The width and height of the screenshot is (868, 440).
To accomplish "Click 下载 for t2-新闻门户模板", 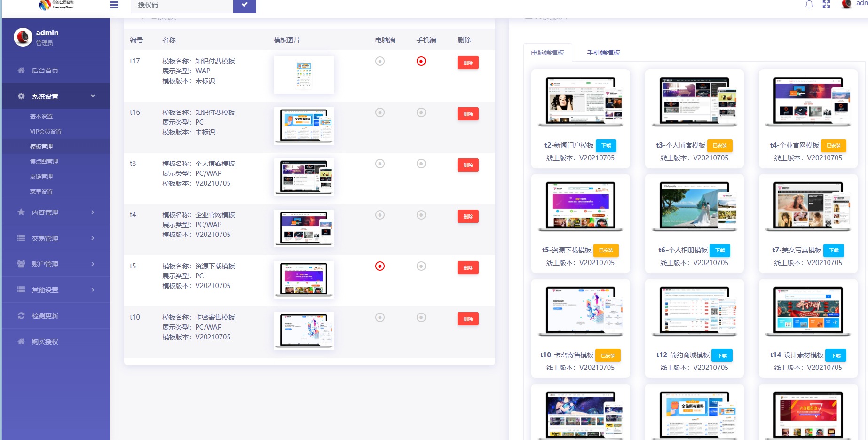I will tap(606, 146).
